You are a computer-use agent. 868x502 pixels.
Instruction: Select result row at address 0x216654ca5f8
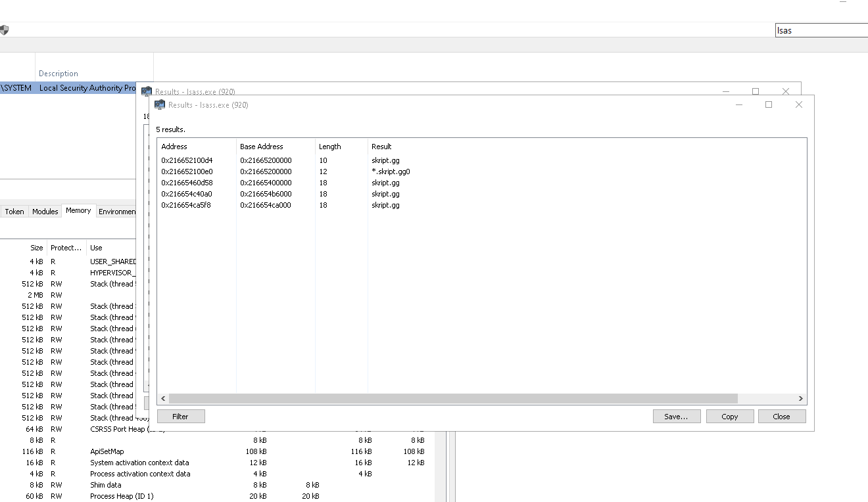click(481, 205)
